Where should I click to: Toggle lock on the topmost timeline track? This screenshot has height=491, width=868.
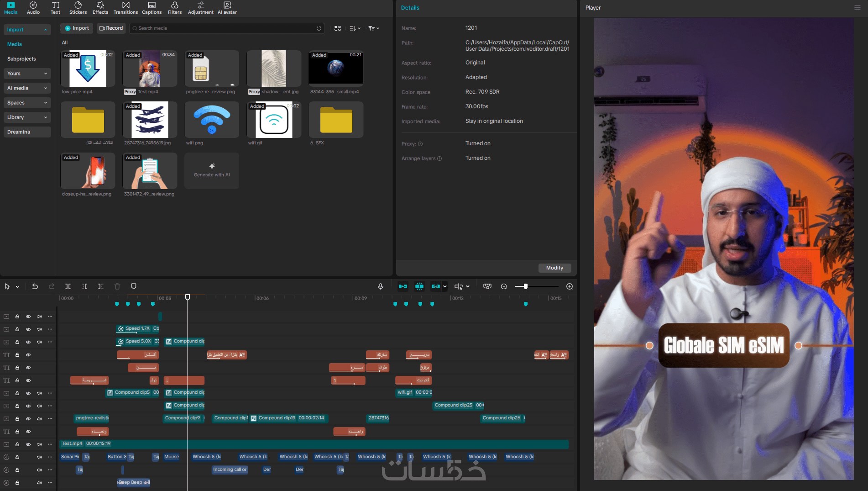pos(17,317)
